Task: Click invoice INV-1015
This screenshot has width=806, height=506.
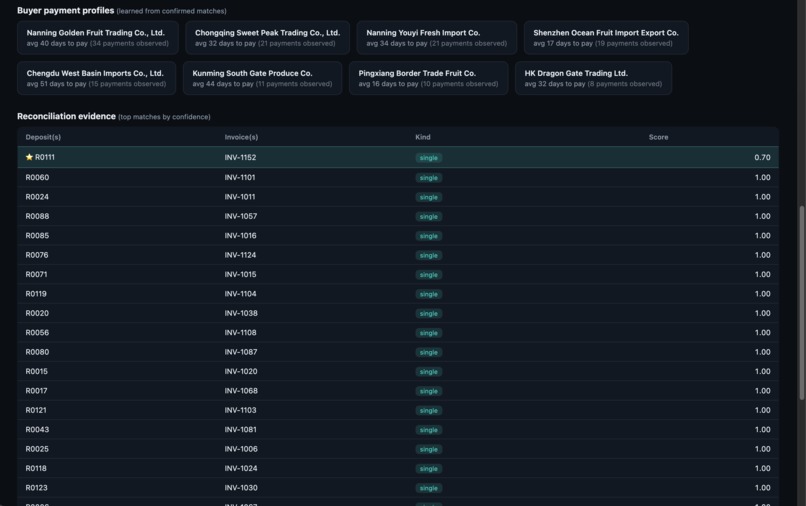Action: click(240, 275)
